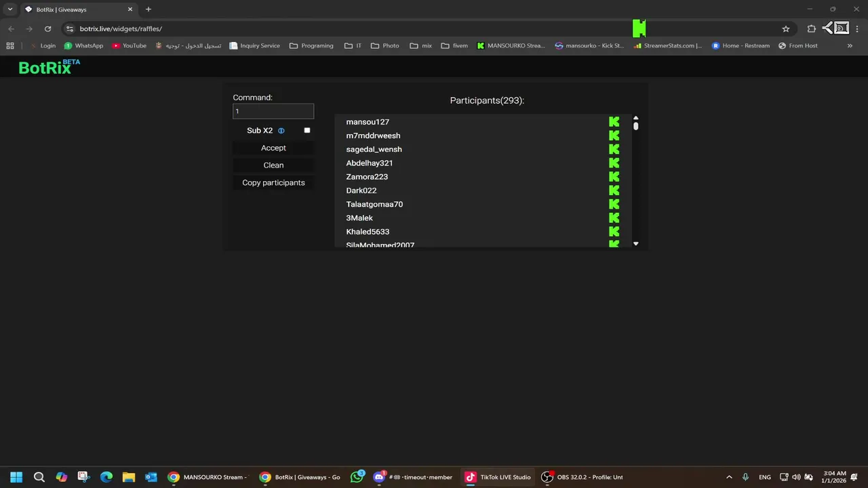Open TikTok LIVE Studio from the taskbar

[x=498, y=477]
